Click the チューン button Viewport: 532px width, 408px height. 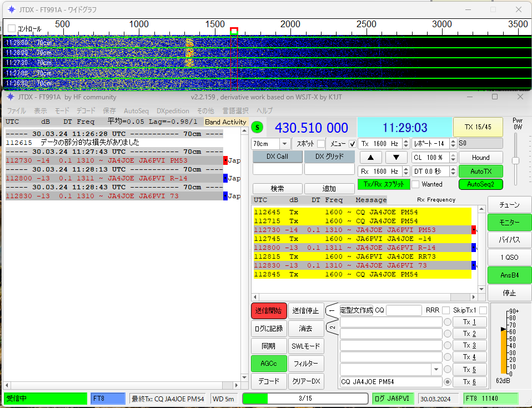click(509, 204)
